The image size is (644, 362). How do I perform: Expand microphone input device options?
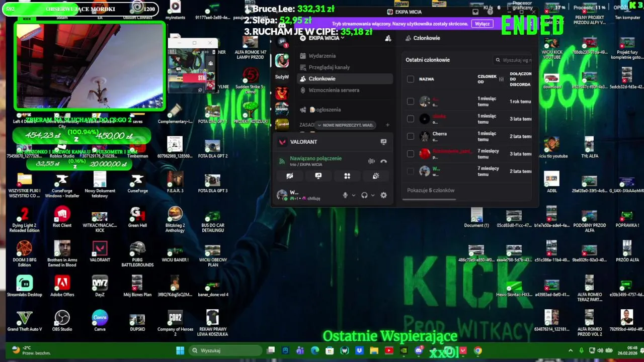[353, 195]
